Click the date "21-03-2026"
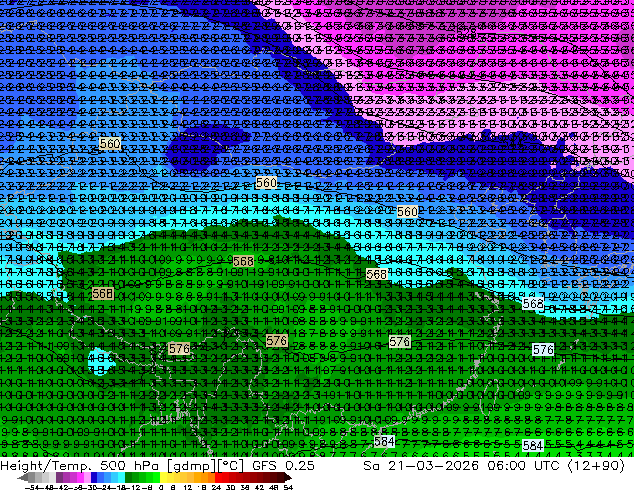 point(433,466)
